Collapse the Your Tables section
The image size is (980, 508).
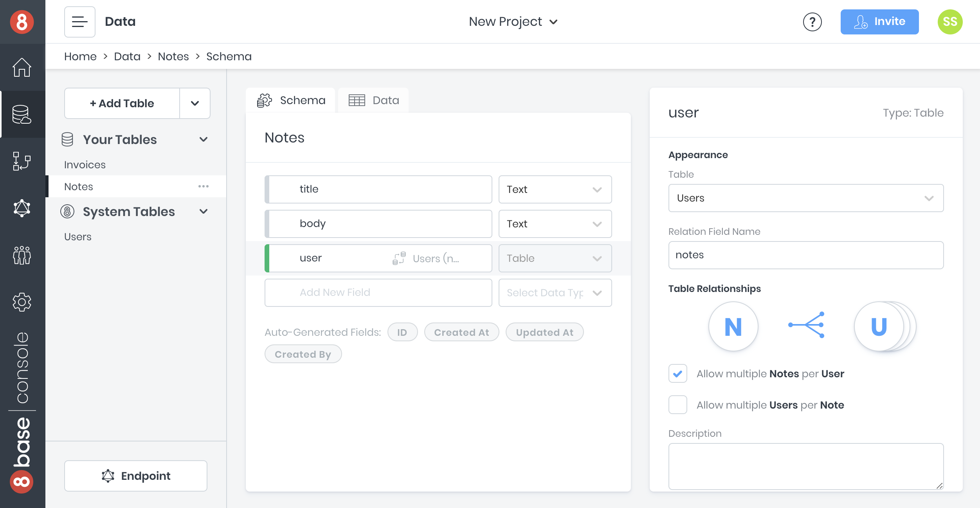(203, 140)
